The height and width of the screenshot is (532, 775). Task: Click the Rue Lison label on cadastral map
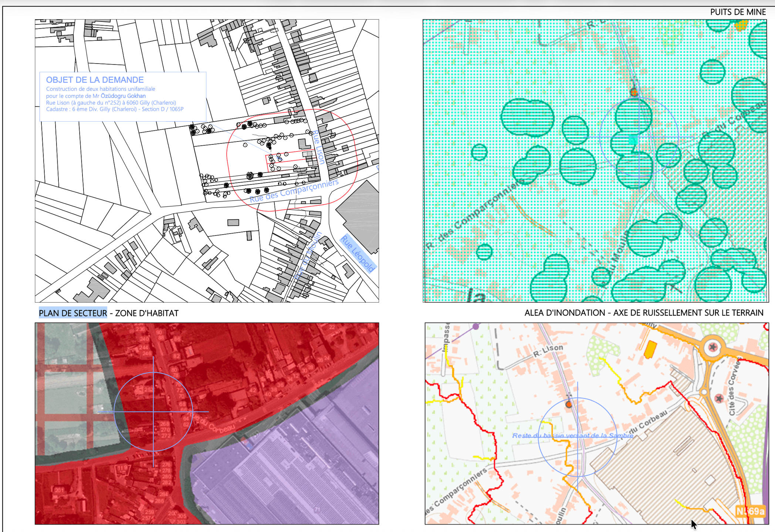pyautogui.click(x=318, y=147)
